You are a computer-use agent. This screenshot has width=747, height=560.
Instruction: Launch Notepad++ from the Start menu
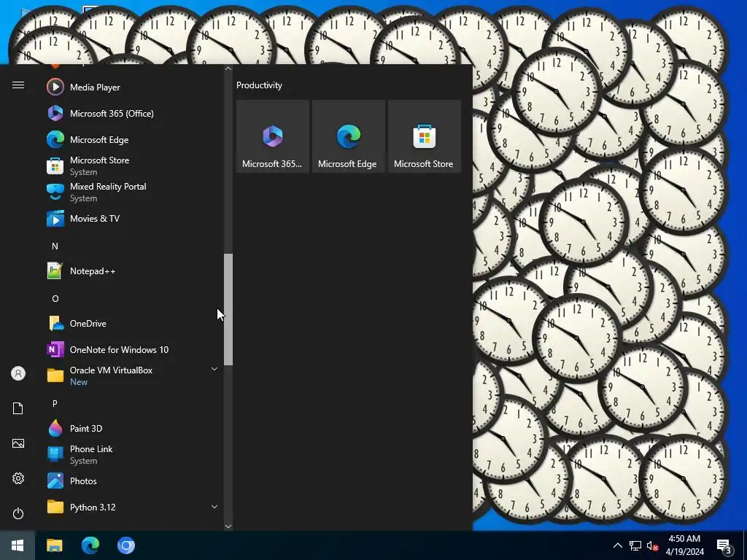(x=133, y=271)
